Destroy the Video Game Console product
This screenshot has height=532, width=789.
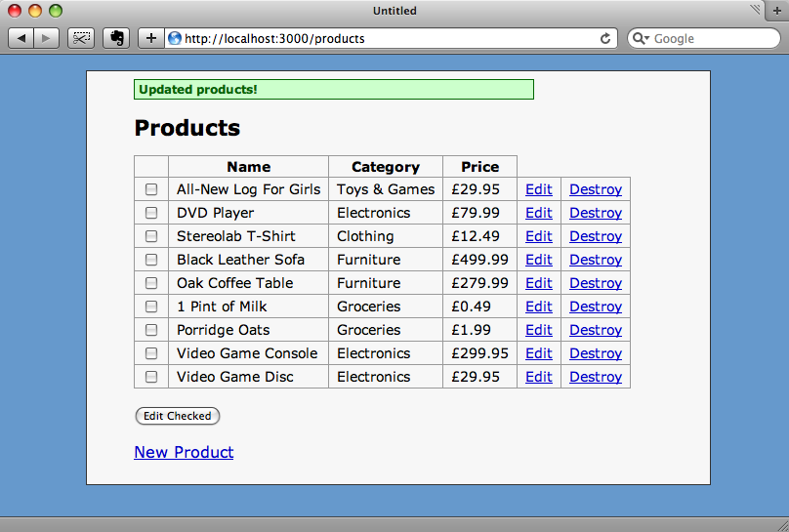596,353
